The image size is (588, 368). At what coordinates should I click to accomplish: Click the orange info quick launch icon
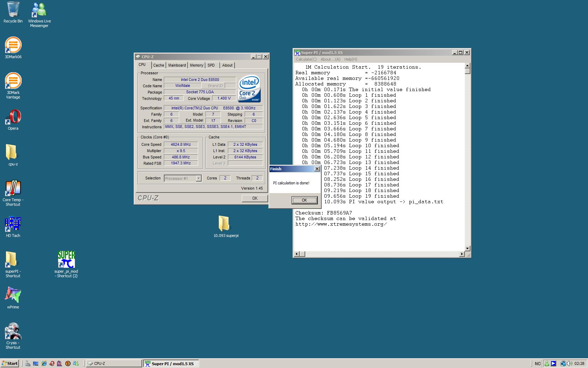tap(68, 363)
